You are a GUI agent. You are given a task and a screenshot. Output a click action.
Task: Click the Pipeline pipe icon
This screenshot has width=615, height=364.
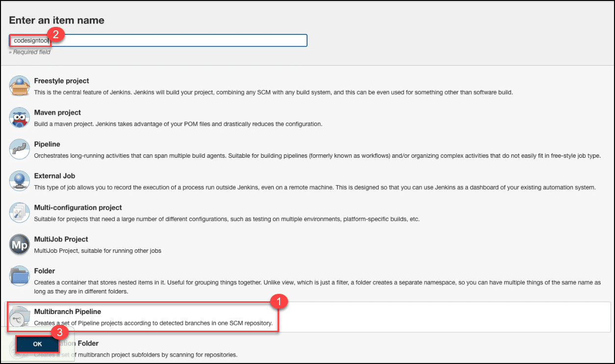coord(20,150)
